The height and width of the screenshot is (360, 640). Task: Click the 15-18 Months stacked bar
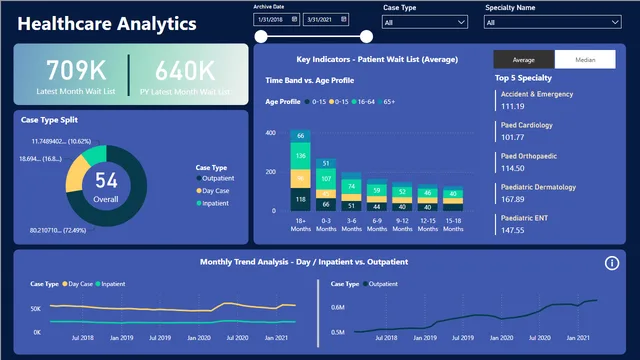click(x=453, y=199)
